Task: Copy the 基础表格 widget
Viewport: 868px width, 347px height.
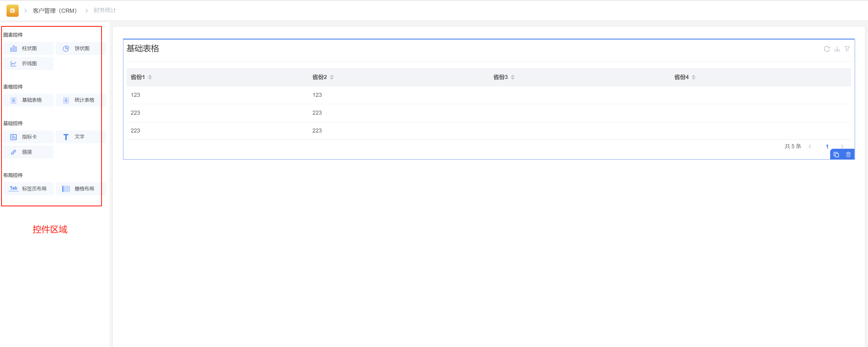Action: 836,155
